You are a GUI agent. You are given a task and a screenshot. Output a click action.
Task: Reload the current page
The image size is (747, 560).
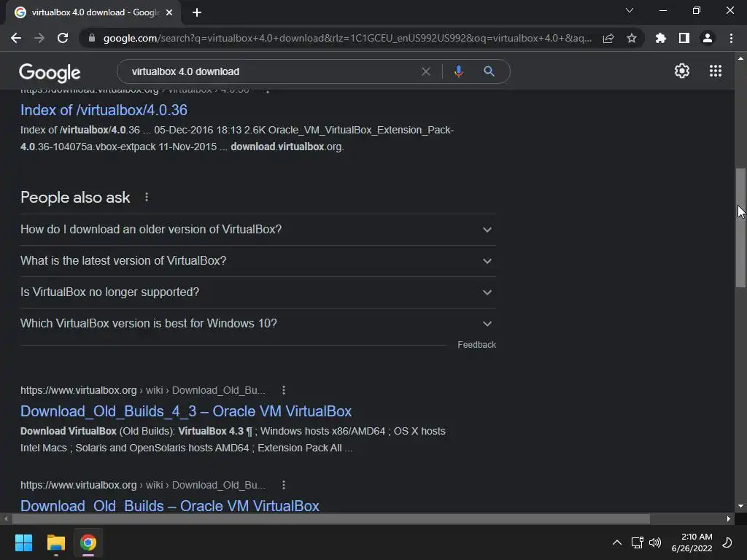tap(63, 38)
